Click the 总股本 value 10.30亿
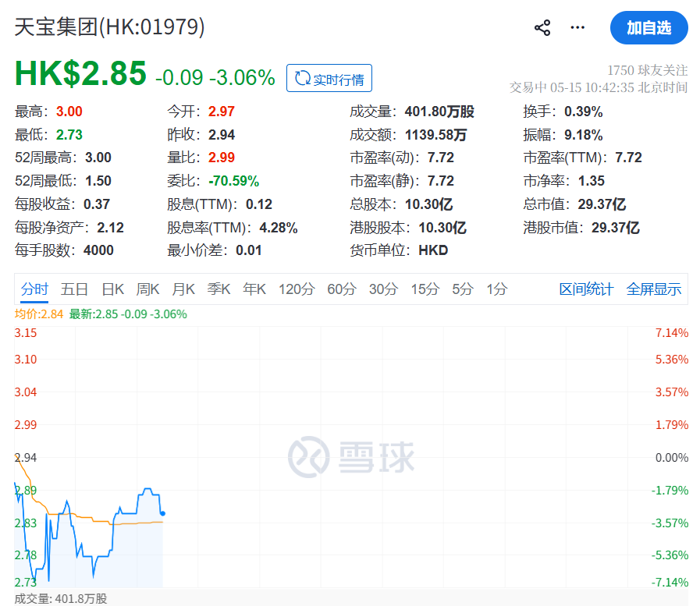Screen dimensions: 700x606 point(428,204)
